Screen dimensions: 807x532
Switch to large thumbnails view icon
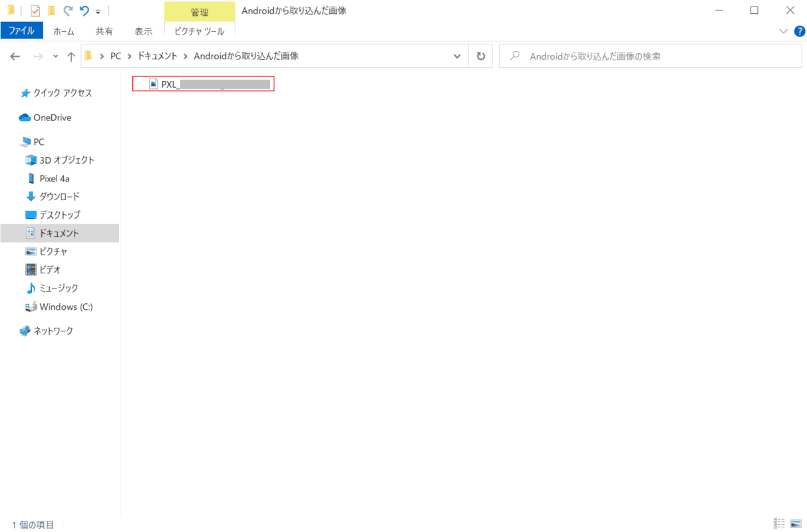point(795,524)
